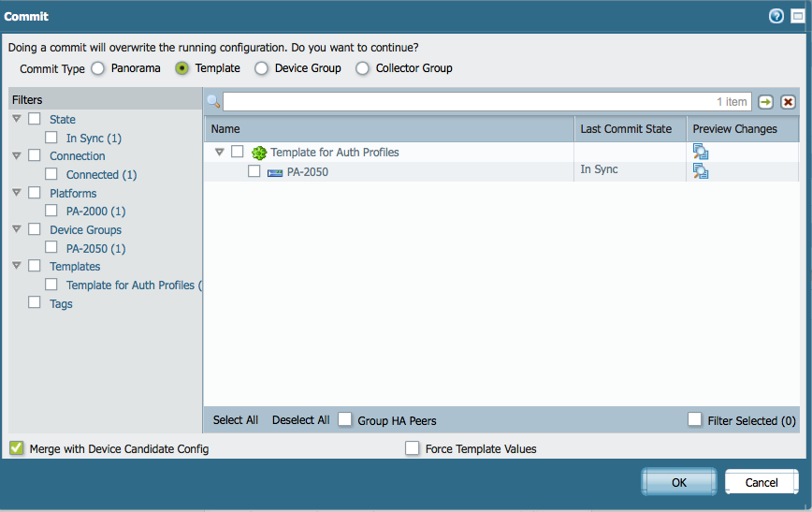
Task: Click the search magnifier icon
Action: [x=213, y=101]
